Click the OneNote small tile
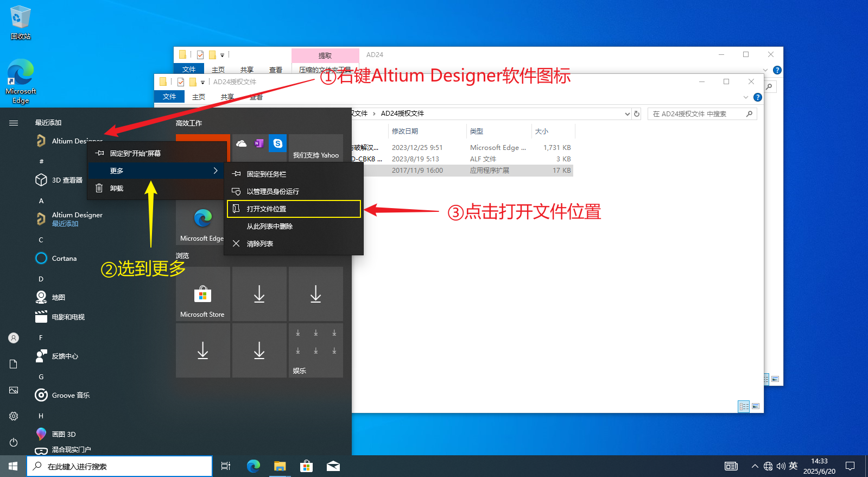 coord(259,143)
